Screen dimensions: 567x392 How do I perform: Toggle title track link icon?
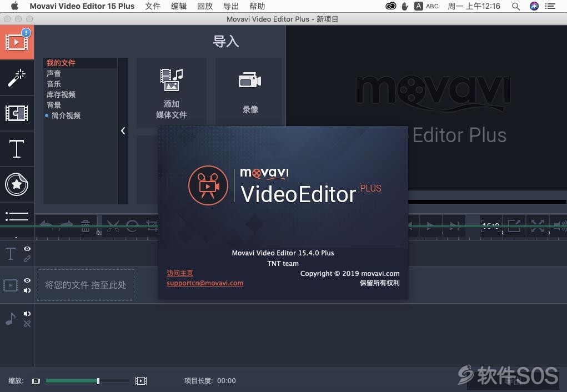[x=27, y=259]
